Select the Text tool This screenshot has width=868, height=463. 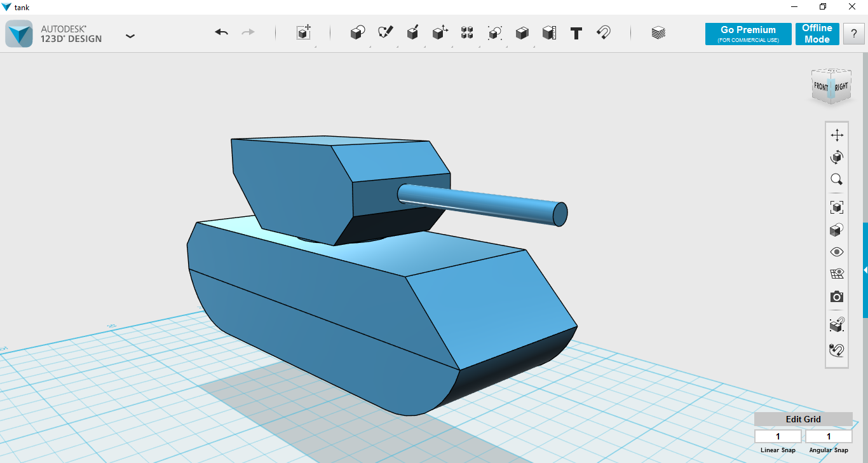[576, 33]
